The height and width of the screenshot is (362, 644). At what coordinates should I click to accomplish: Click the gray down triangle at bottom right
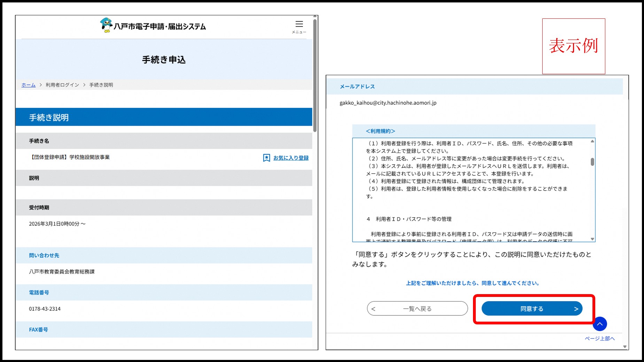624,346
